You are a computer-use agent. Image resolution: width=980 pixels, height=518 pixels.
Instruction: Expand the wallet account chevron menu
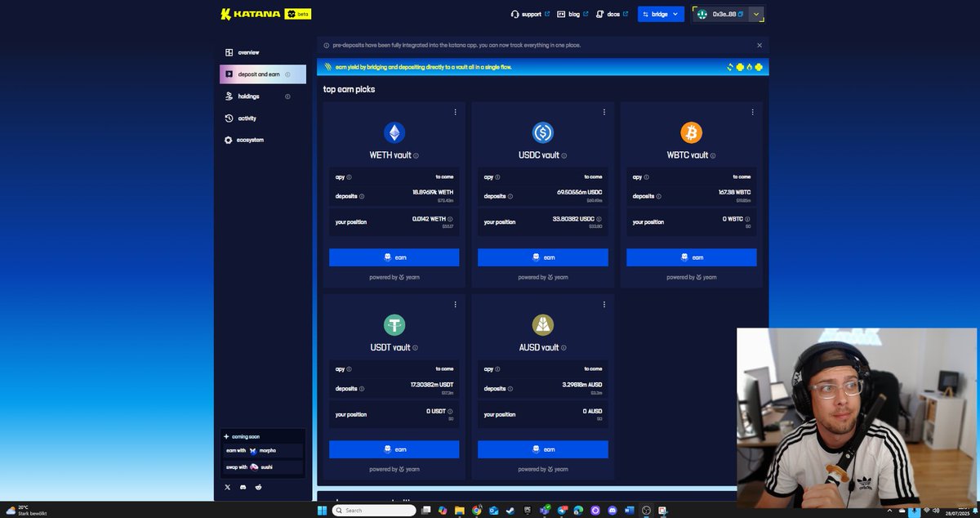pyautogui.click(x=756, y=14)
